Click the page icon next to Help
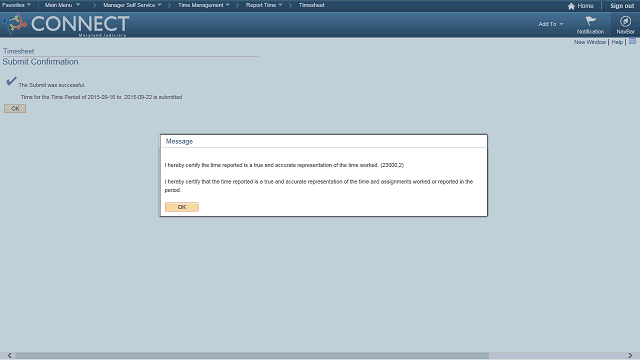640x360 pixels. click(x=632, y=41)
